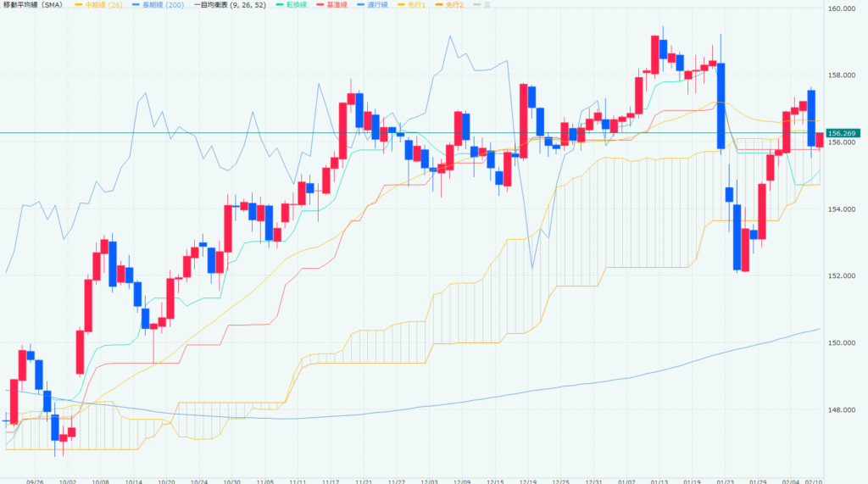868x484 pixels.
Task: Click the 160.000 price axis label
Action: (x=840, y=9)
